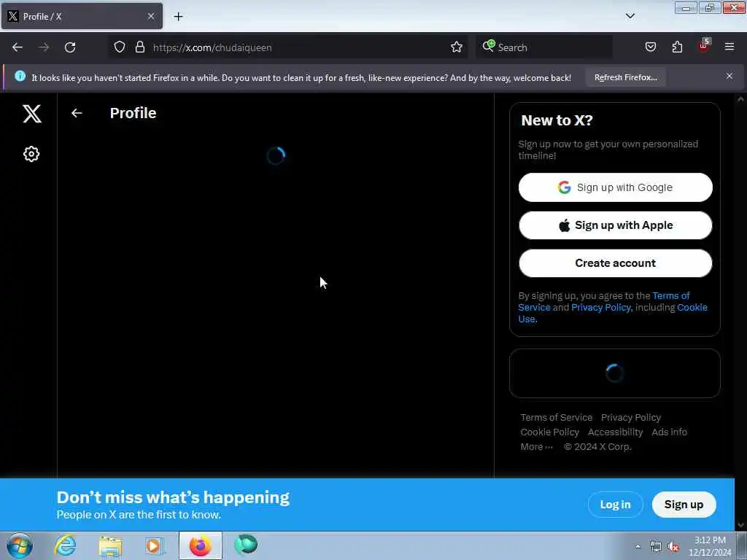Open footer Cookie Policy link
The width and height of the screenshot is (747, 560).
click(549, 432)
